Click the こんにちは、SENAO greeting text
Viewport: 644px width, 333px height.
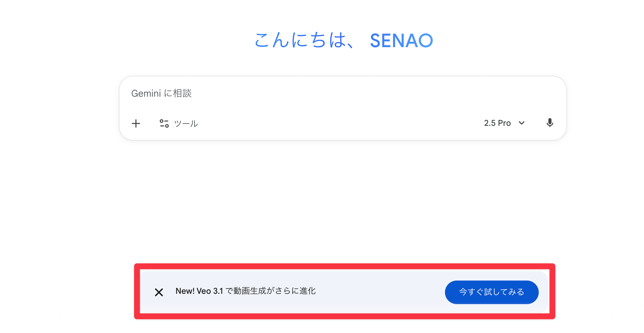(343, 40)
